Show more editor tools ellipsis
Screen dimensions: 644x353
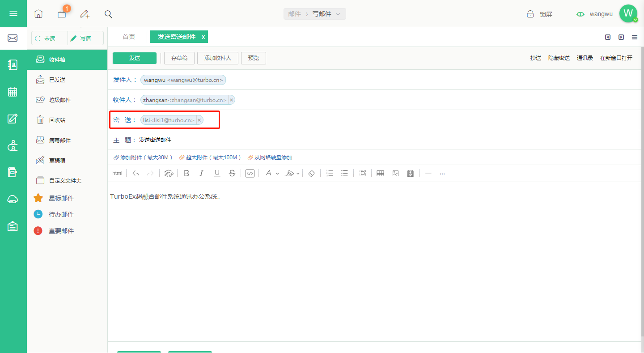pos(442,174)
